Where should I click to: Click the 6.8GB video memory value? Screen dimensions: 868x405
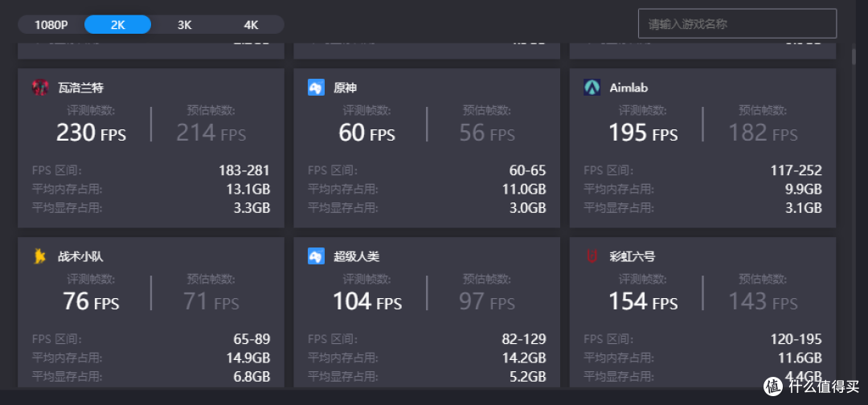pos(252,377)
